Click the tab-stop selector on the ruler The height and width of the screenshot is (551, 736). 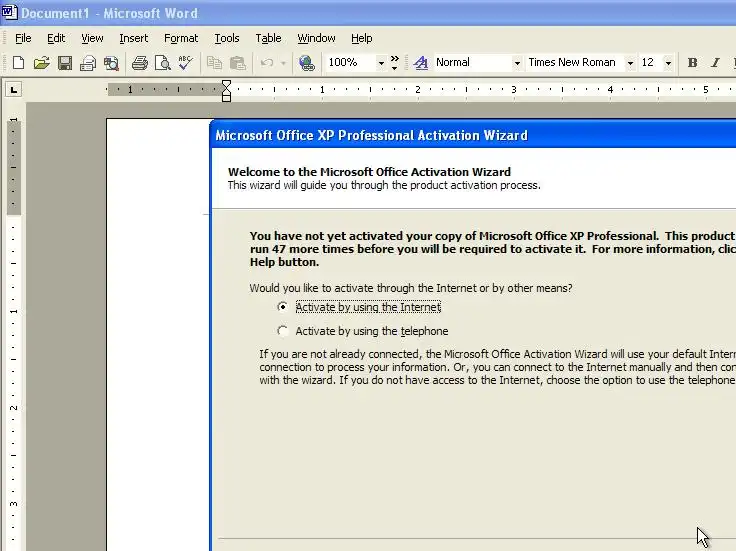[x=14, y=89]
